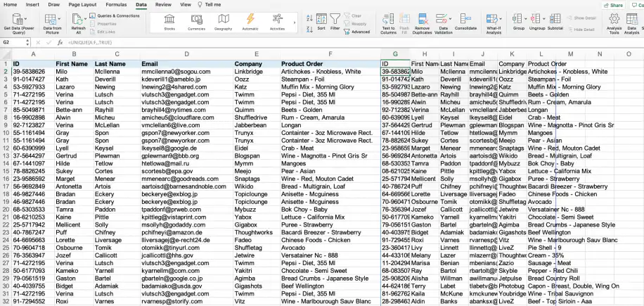Screen dimensions: 644x306
Task: Select the Activities data type
Action: (x=277, y=23)
